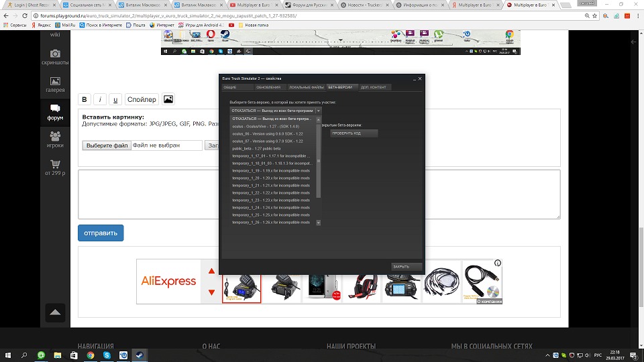Switch to ЛОКАЛЬНЫЕ ФАЙЛЫ tab
The height and width of the screenshot is (362, 644).
point(306,87)
